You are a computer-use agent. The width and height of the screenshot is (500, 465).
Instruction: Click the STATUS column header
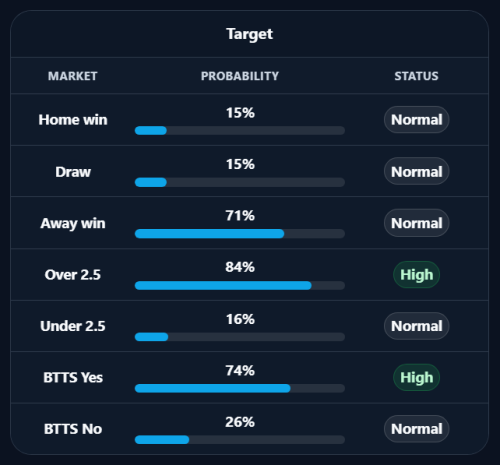pos(416,76)
